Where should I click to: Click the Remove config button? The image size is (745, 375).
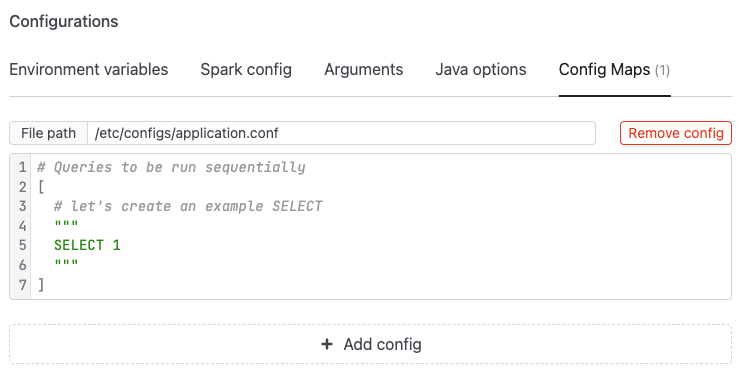pyautogui.click(x=676, y=133)
